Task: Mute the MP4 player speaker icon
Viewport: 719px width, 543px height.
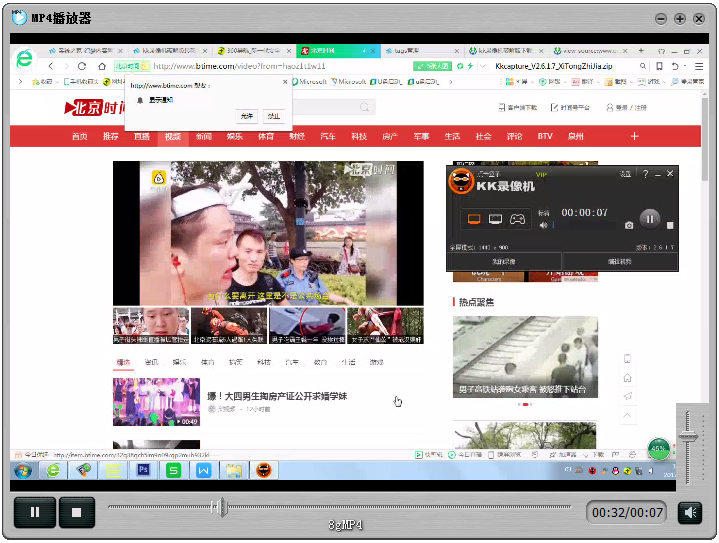Action: 690,513
